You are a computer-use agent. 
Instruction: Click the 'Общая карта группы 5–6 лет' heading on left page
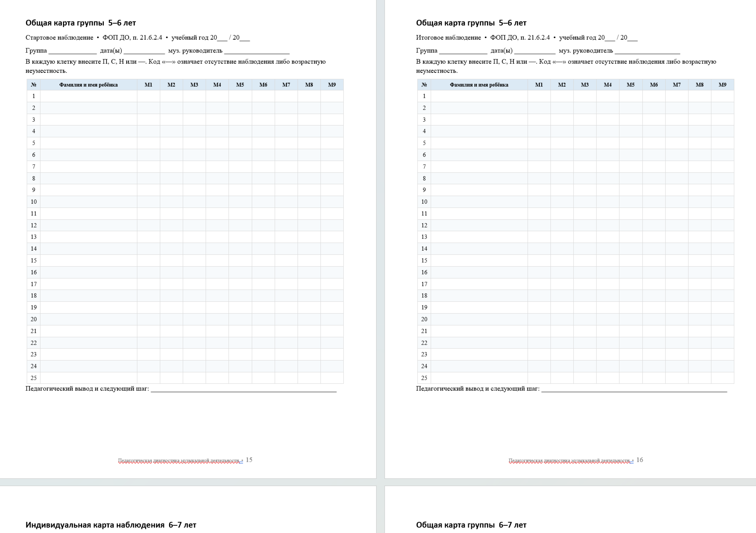(80, 23)
